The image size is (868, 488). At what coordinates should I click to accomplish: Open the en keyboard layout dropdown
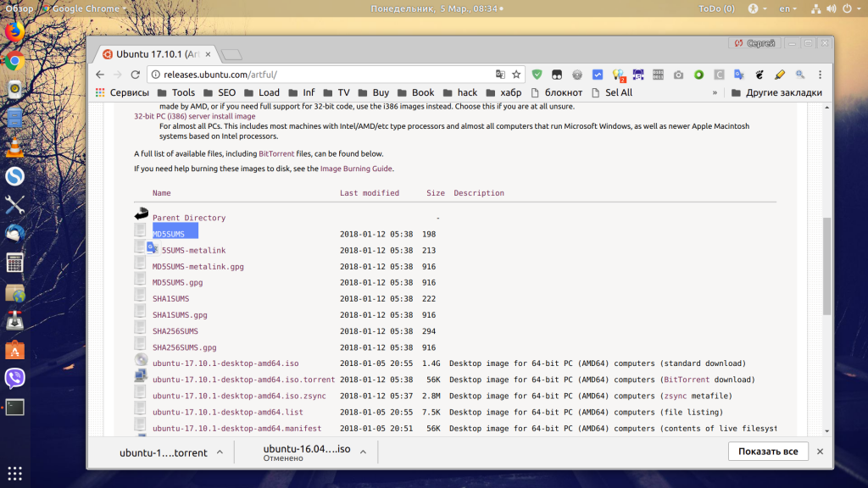click(788, 8)
